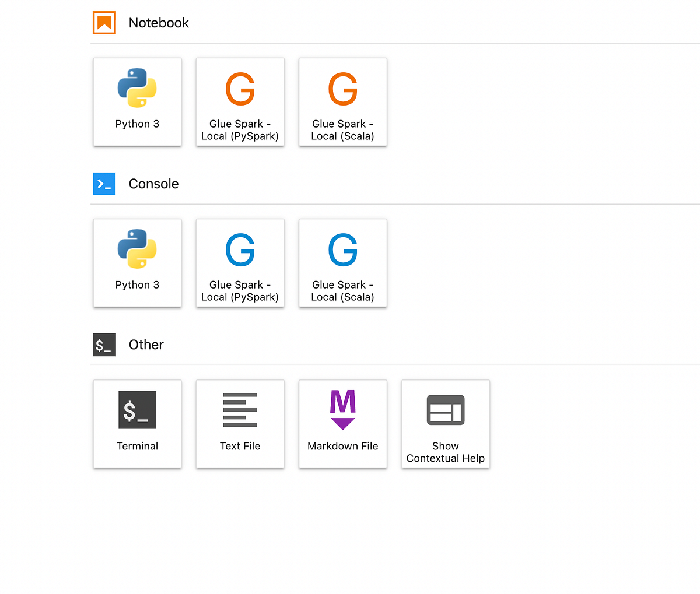Click the blue Console section icon
Viewport: 700px width, 594px height.
(104, 184)
